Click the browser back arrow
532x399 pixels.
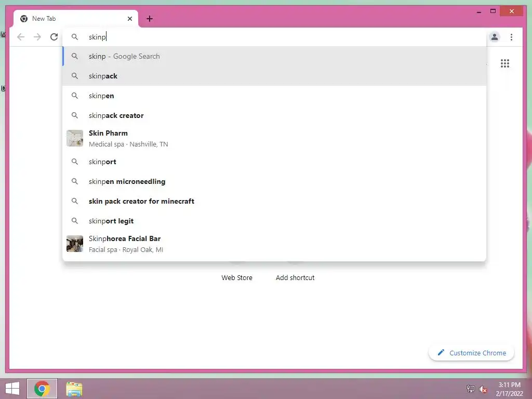pyautogui.click(x=21, y=37)
